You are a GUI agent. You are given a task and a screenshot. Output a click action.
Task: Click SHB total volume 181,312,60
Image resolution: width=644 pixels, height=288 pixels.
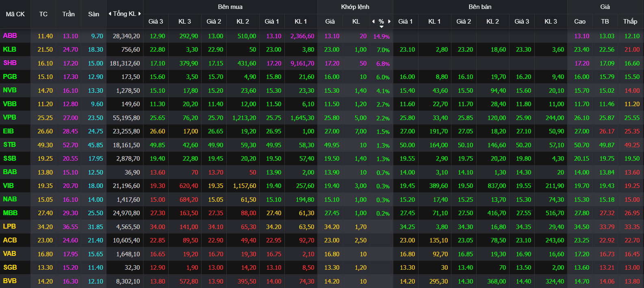pos(125,63)
